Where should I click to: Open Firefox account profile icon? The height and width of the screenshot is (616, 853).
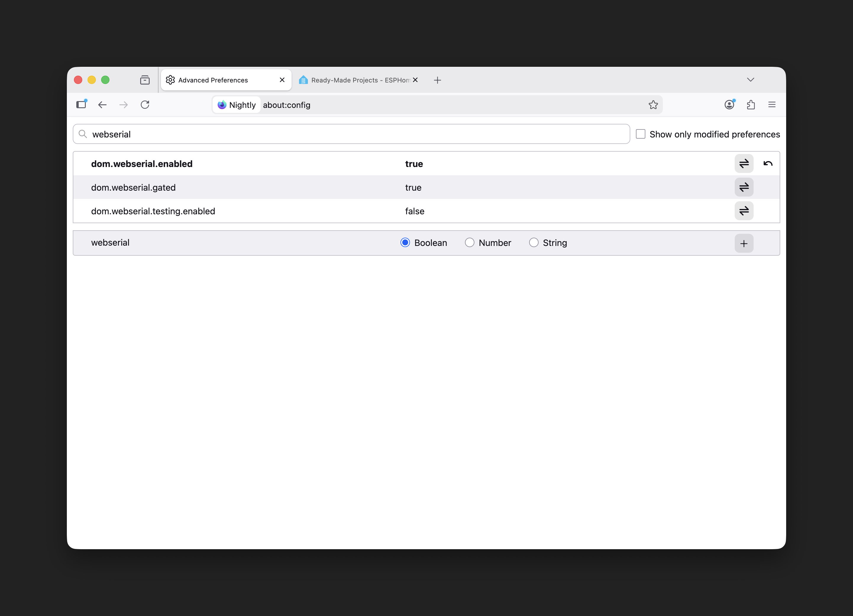[x=729, y=105]
